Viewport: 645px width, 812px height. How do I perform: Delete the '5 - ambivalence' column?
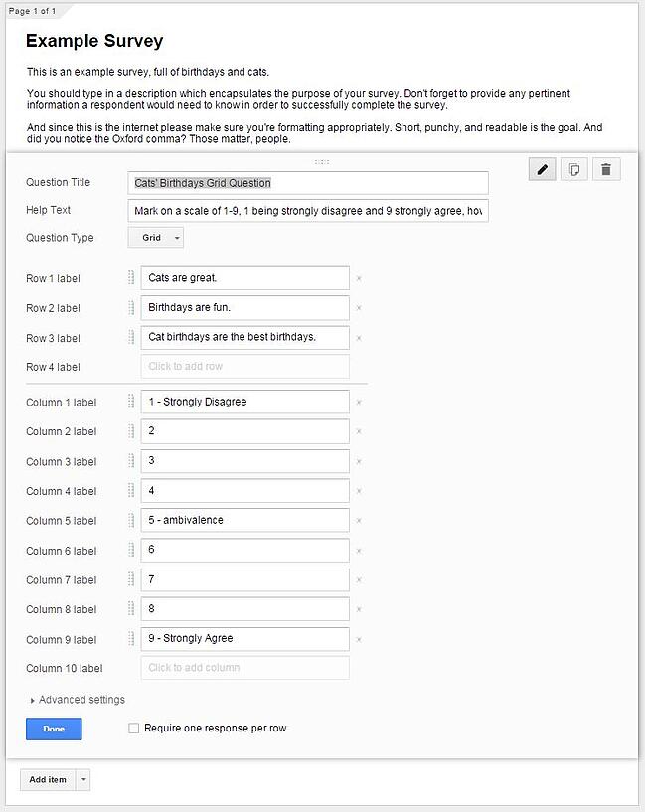[x=359, y=521]
